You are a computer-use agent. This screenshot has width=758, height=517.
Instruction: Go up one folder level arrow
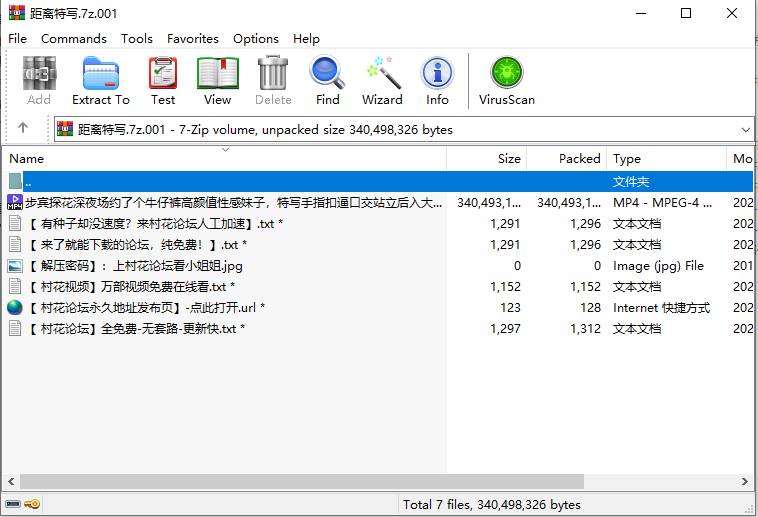point(23,129)
